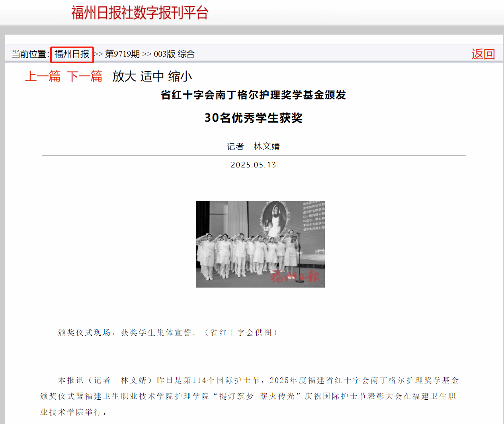The image size is (504, 424).
Task: Click the paragraph beginning 本报讯
Action: tap(250, 396)
